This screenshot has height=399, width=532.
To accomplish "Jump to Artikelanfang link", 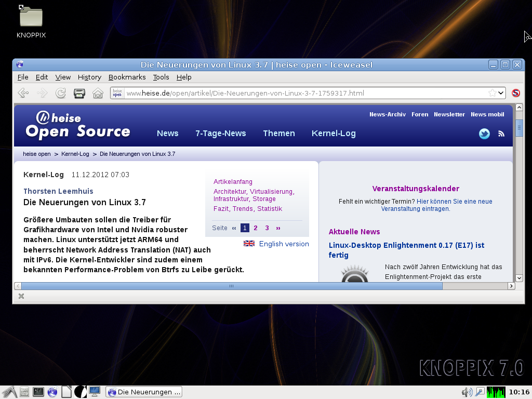I will 233,182.
